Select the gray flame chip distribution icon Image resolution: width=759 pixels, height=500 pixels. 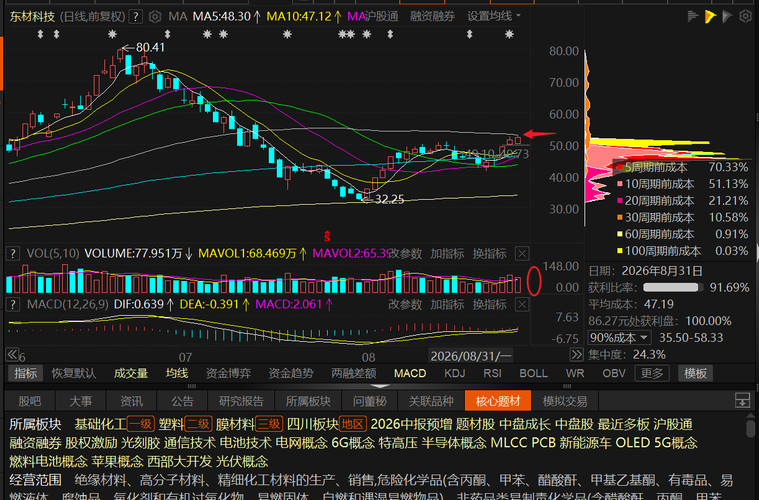(x=727, y=17)
